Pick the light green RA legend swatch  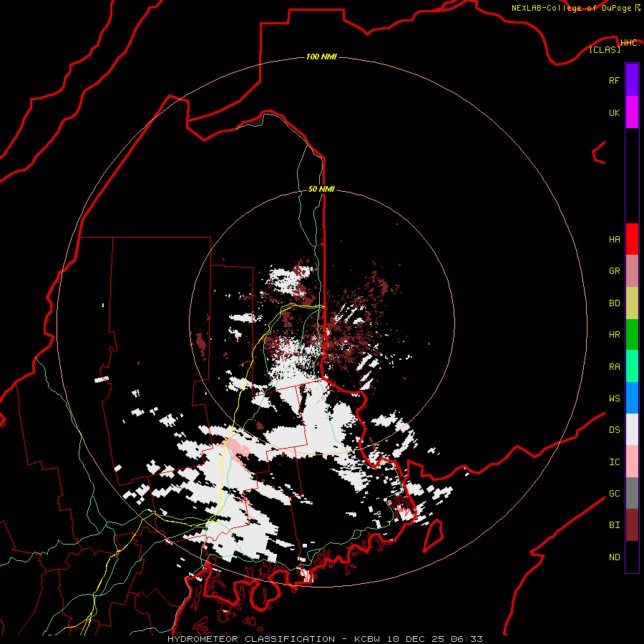(632, 366)
